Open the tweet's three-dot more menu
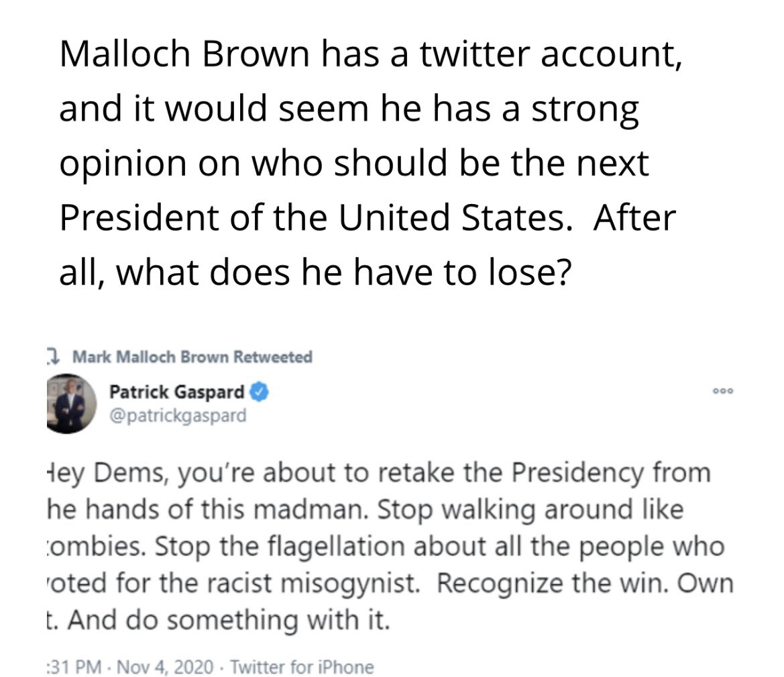The image size is (784, 677). (724, 390)
